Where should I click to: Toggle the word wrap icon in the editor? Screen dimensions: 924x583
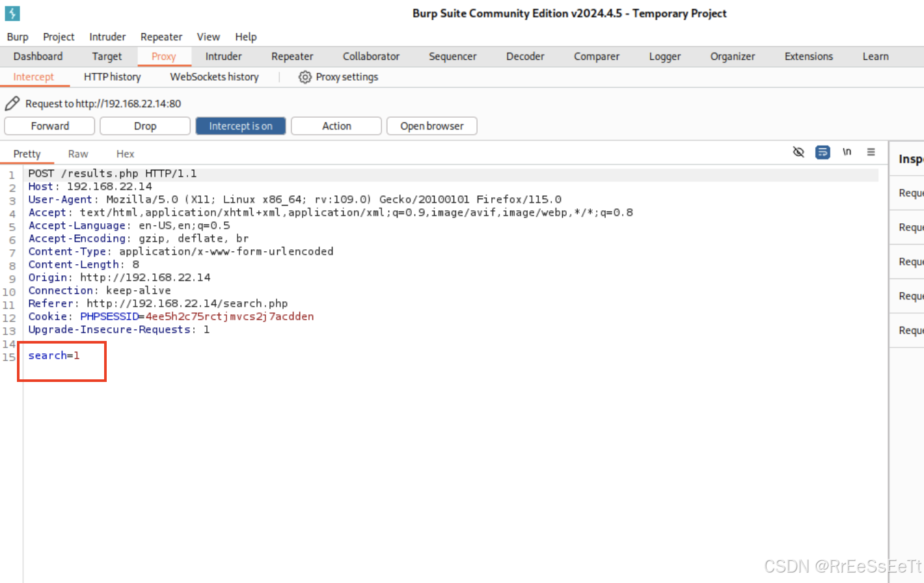(x=822, y=152)
